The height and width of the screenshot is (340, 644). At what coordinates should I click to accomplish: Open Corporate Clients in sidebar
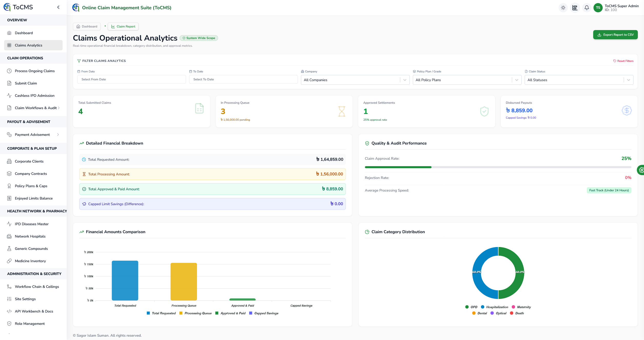tap(33, 161)
